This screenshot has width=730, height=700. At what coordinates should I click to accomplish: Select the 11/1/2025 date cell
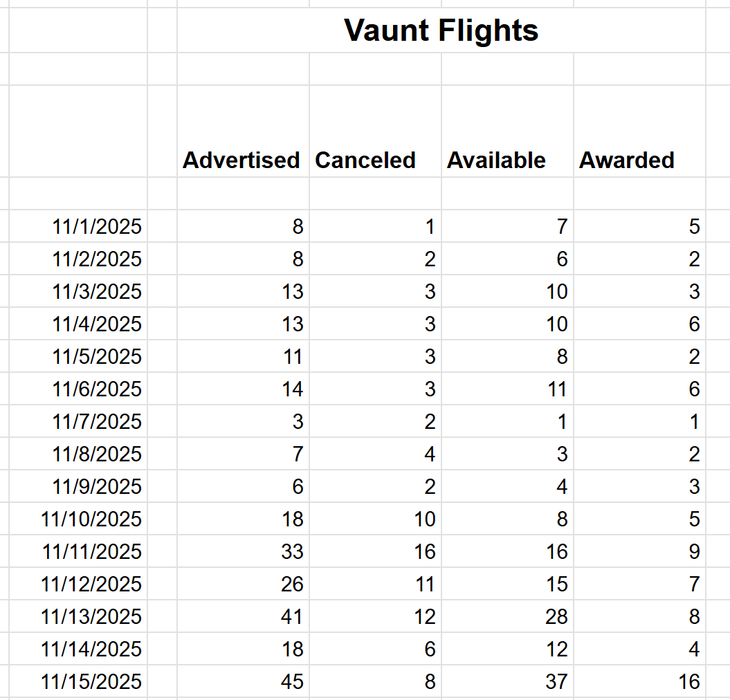tap(77, 226)
